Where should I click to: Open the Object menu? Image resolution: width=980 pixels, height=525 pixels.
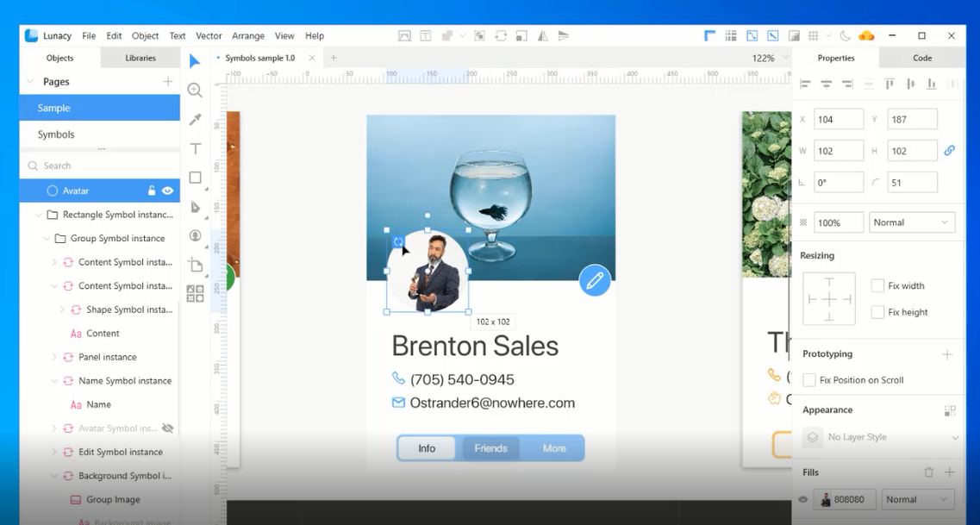[x=145, y=36]
